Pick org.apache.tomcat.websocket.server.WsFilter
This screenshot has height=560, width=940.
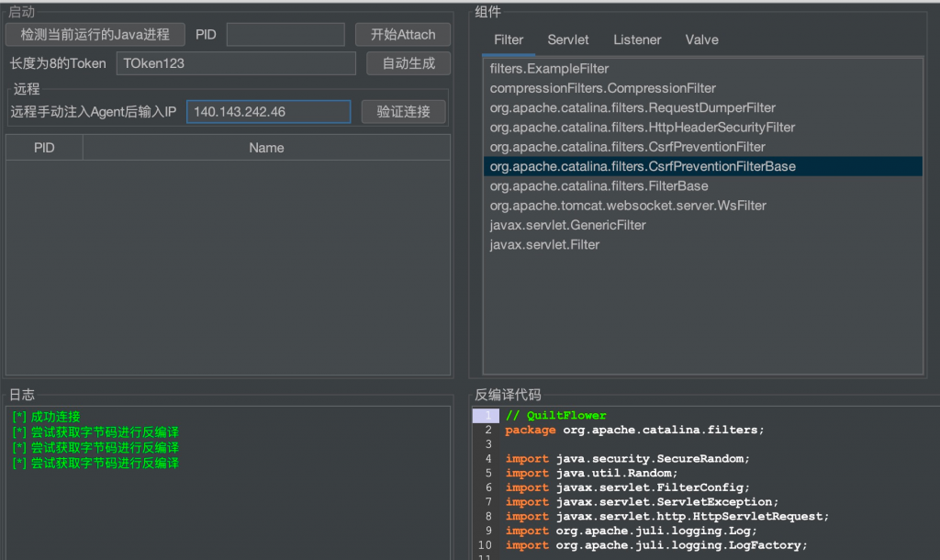628,206
